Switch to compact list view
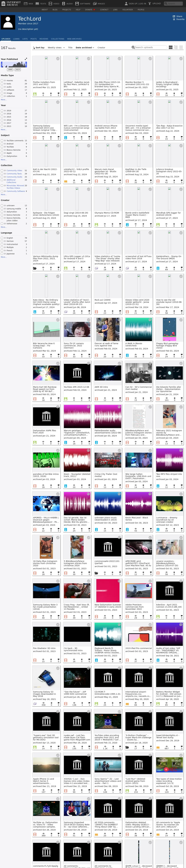This screenshot has width=186, height=868. [x=181, y=47]
